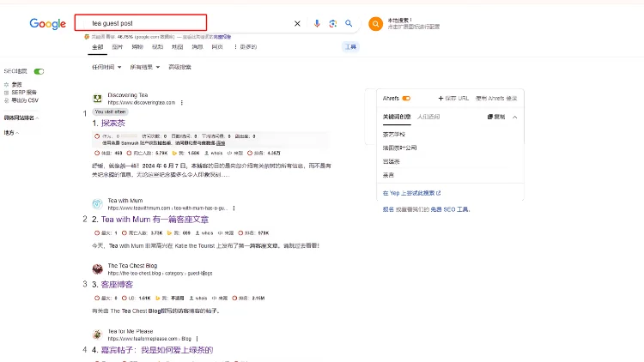This screenshot has width=644, height=362.
Task: Click the export CSV icon in sidebar
Action: click(x=6, y=100)
